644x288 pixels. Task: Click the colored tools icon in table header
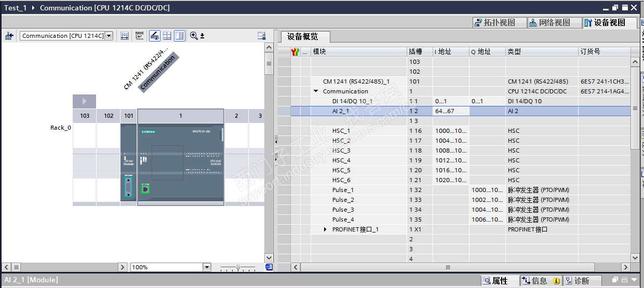click(x=296, y=51)
